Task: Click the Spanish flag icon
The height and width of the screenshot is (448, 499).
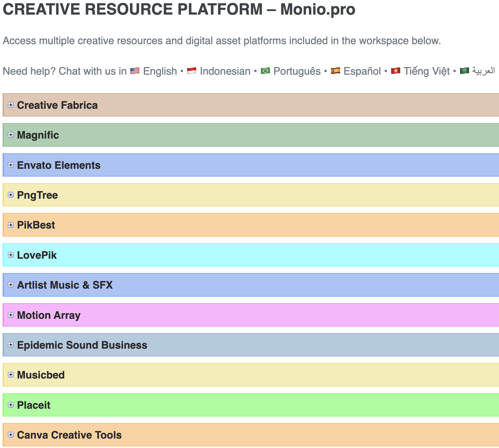Action: click(336, 71)
